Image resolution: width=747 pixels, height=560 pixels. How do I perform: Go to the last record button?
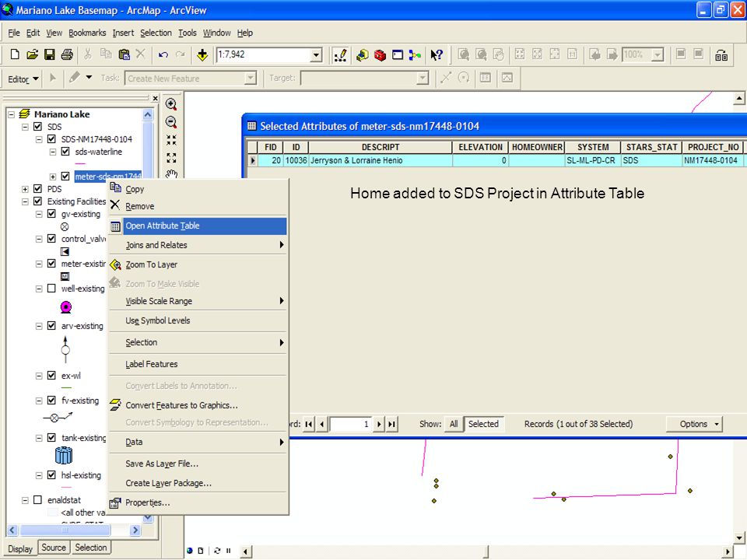coord(391,424)
